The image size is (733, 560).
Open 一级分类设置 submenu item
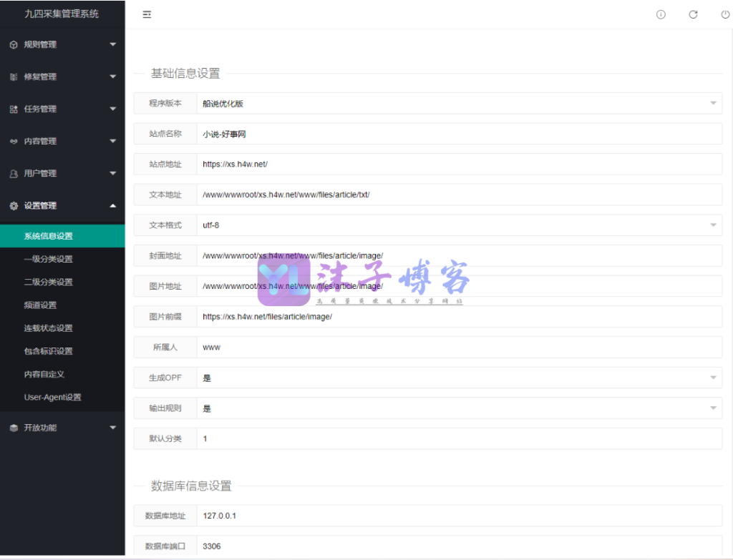pos(63,259)
